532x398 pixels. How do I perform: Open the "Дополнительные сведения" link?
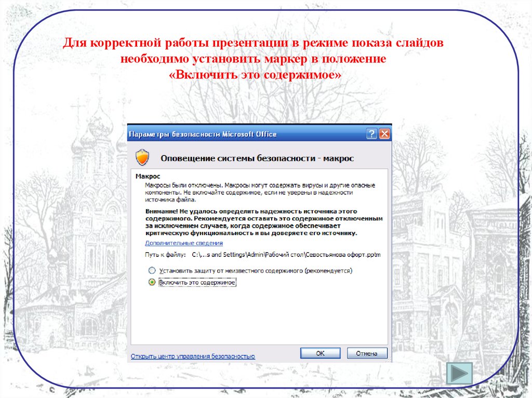click(184, 243)
